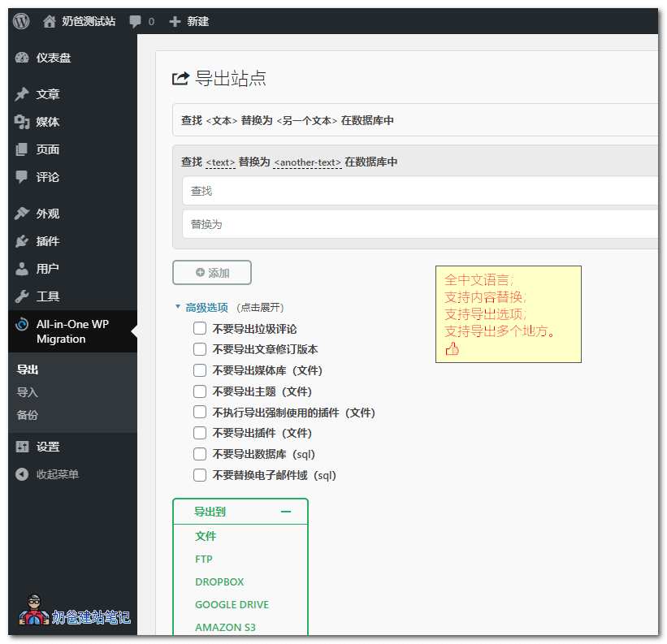The image size is (667, 644).
Task: Open the 插件 plugins icon
Action: (20, 242)
